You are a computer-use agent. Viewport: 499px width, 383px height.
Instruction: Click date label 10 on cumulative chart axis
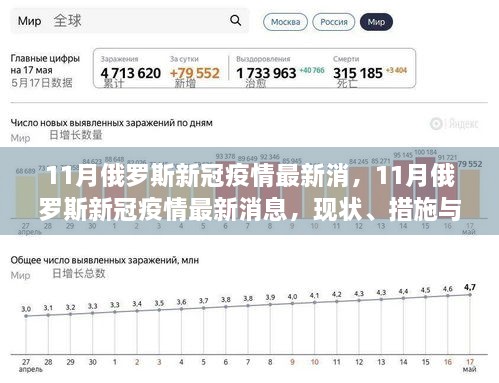314,362
